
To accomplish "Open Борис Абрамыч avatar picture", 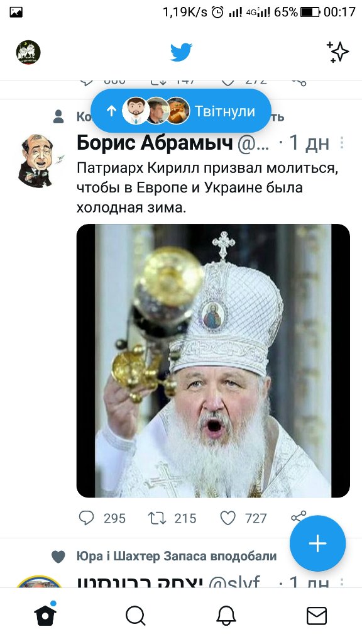I will tap(37, 161).
